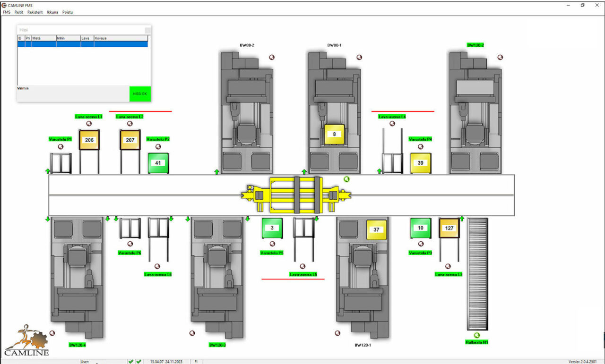Click the CAMLINE logo
Image resolution: width=605 pixels, height=364 pixels.
[26, 340]
